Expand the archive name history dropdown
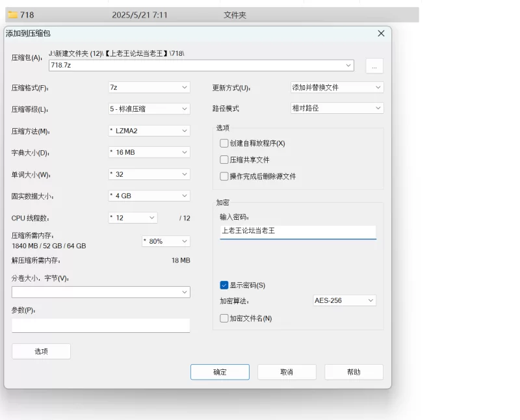 click(348, 66)
